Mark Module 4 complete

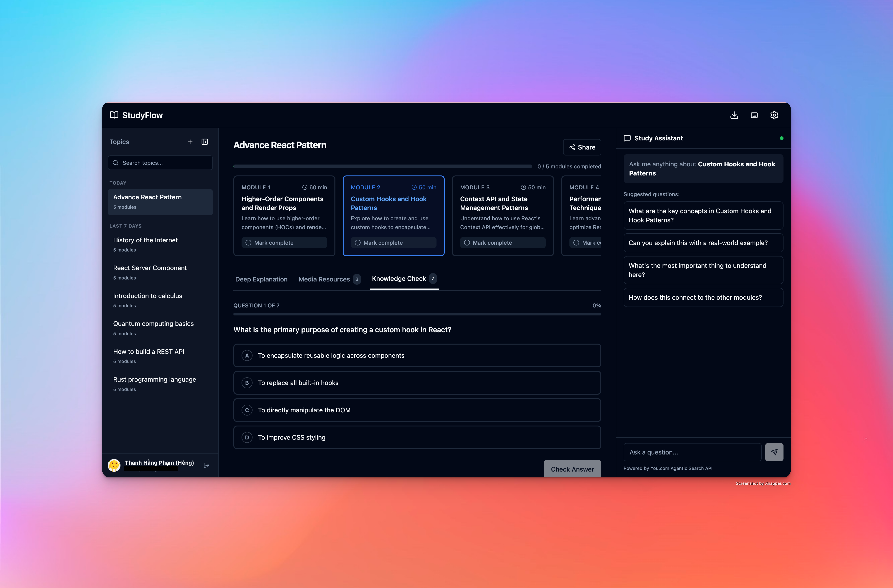585,243
